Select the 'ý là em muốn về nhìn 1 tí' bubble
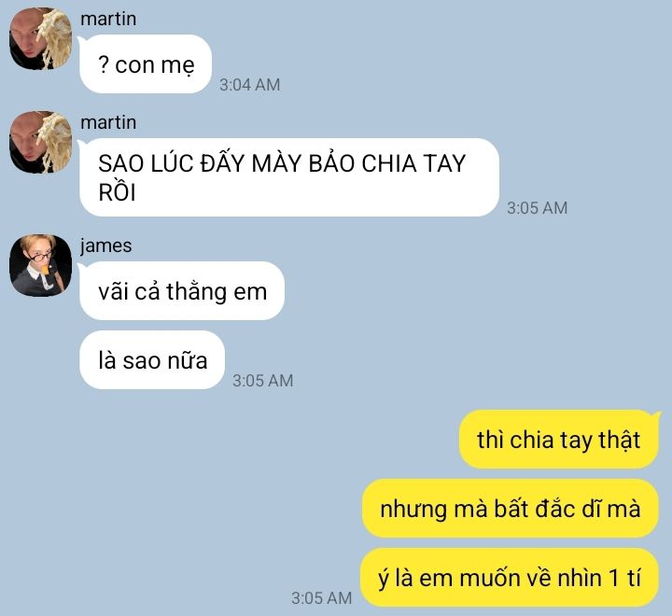Viewport: 672px width, 616px height. [510, 578]
